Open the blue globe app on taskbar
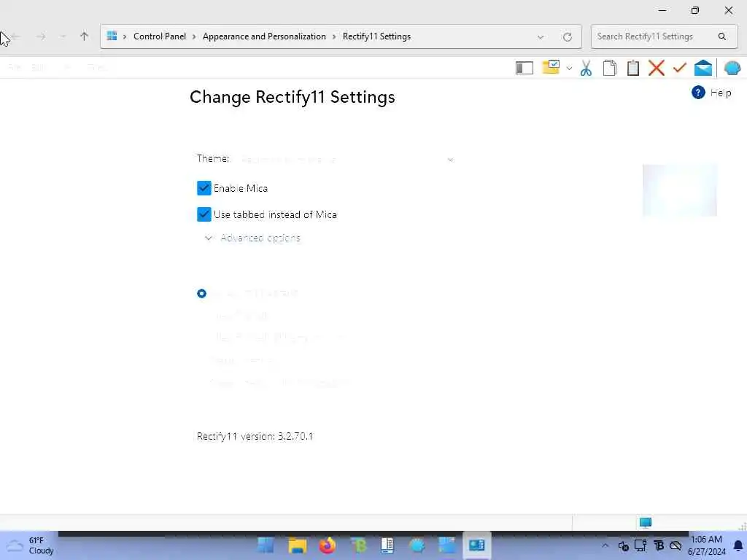The width and height of the screenshot is (747, 560). [x=417, y=545]
